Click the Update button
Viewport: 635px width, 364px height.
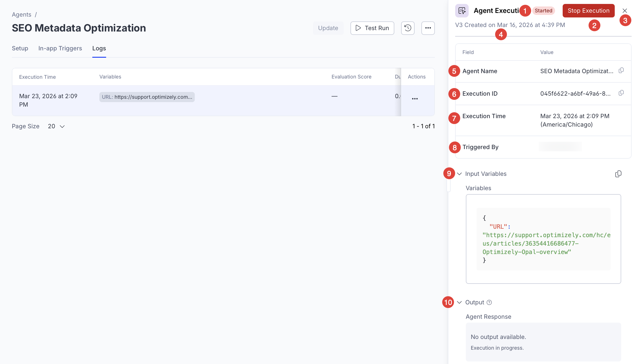click(328, 28)
